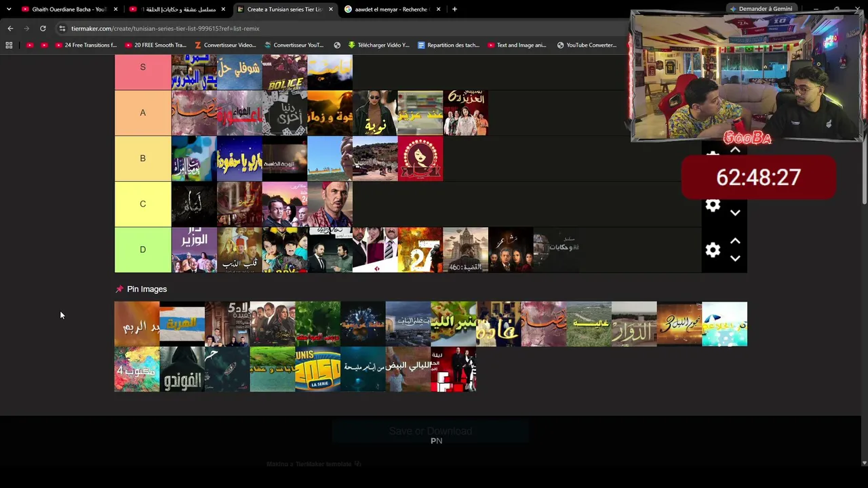This screenshot has height=488, width=868.
Task: Click the pink S tier label
Action: pos(142,73)
